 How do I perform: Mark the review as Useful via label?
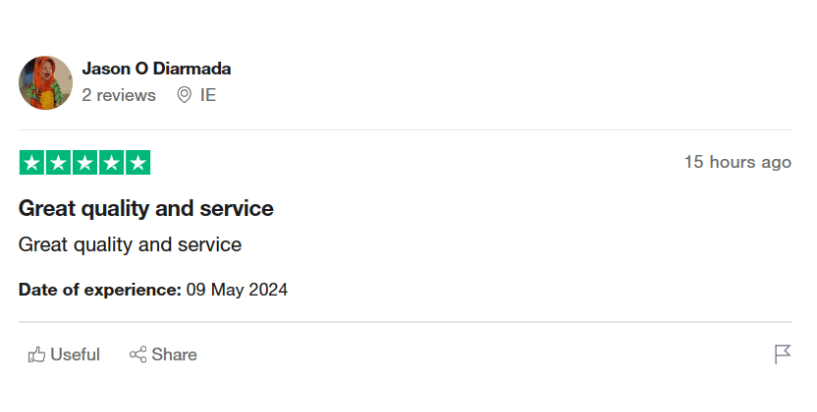tap(75, 354)
